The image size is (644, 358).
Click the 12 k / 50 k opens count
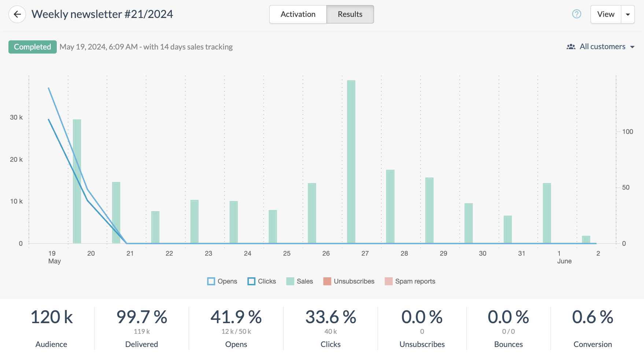[236, 332]
